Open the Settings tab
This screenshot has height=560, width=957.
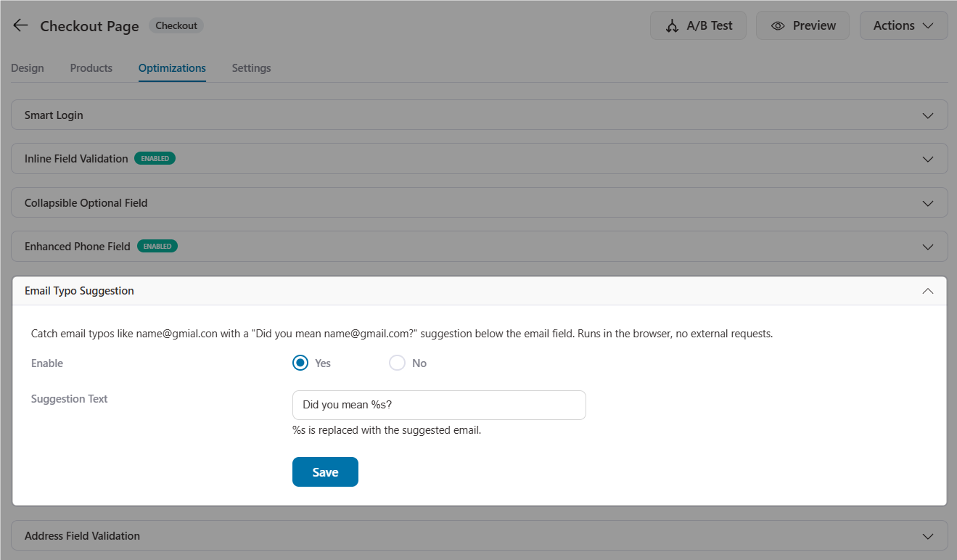click(x=251, y=68)
